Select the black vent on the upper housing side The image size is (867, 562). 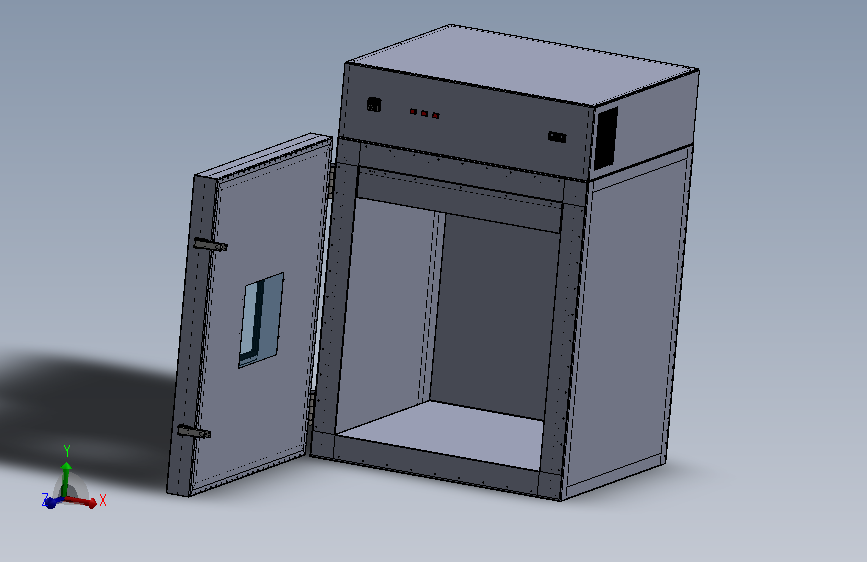coord(606,138)
